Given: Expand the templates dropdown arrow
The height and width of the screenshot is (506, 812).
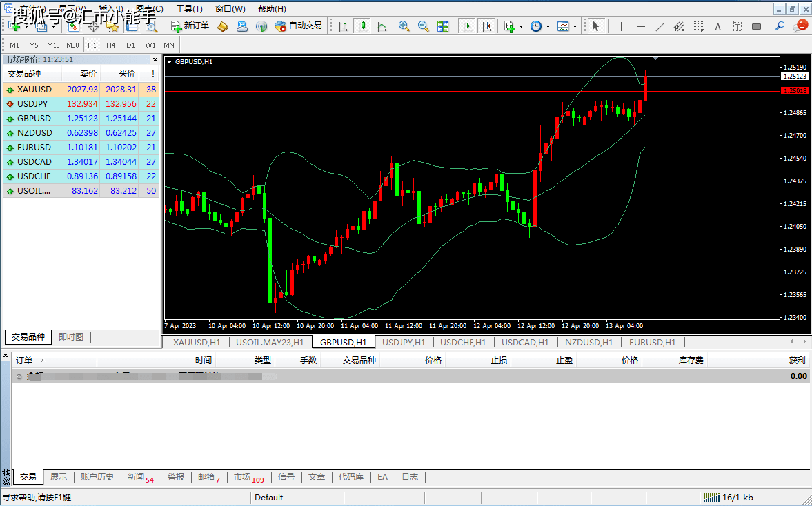Looking at the screenshot, I should [x=575, y=26].
